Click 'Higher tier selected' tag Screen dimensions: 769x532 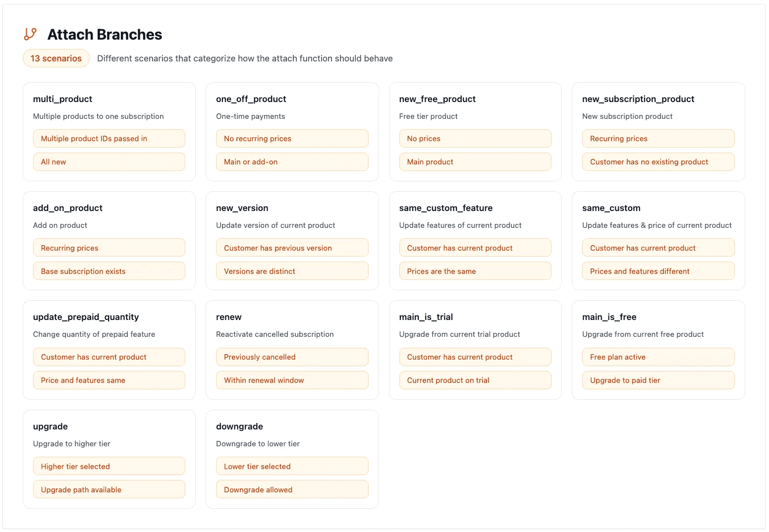[109, 467]
